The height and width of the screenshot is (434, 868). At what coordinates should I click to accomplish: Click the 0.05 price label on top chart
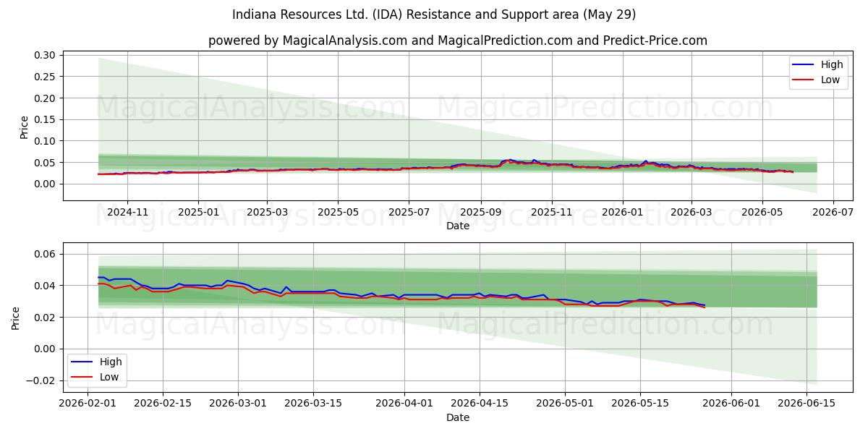(45, 163)
